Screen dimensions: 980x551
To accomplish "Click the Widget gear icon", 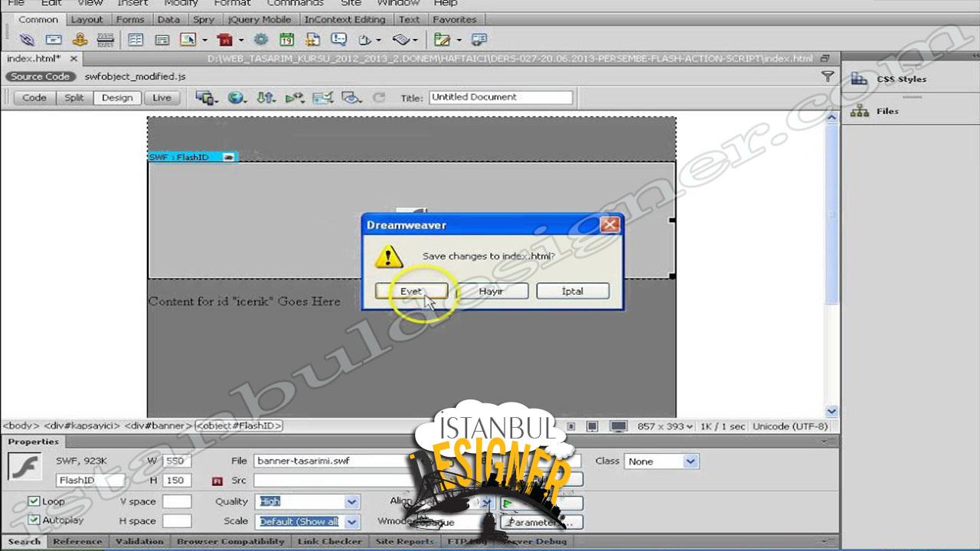I will click(x=261, y=40).
